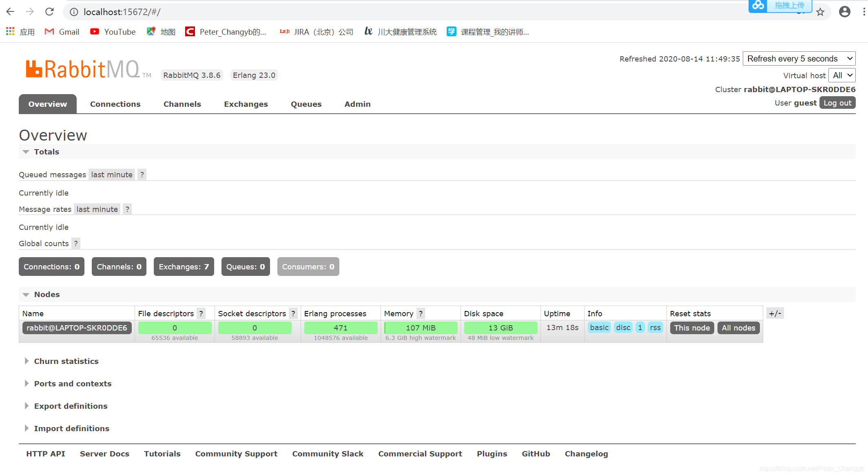Click the help question mark beside Queued messages
868x476 pixels.
[142, 175]
